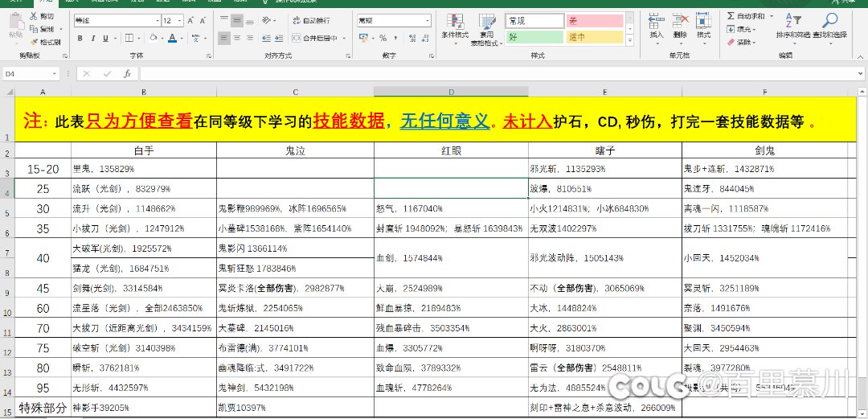Toggle Bold formatting

point(80,39)
